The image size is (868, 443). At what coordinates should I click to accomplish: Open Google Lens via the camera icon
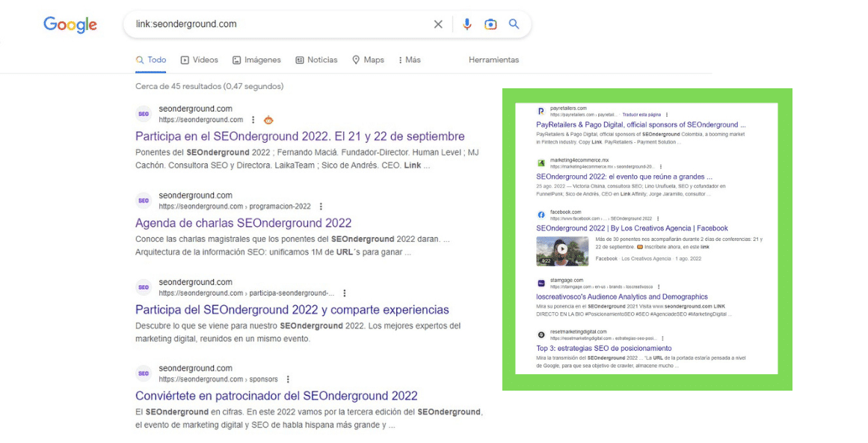pos(490,24)
